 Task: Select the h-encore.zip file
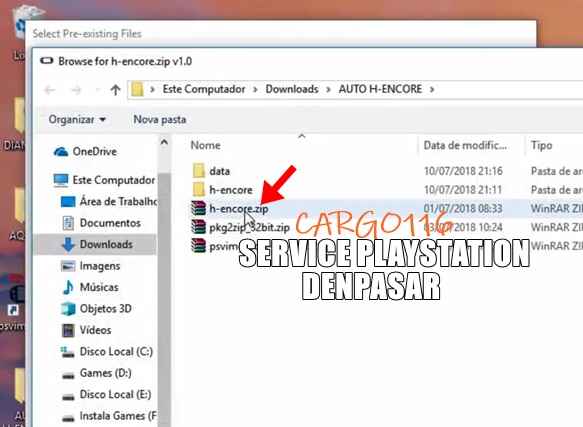coord(238,209)
